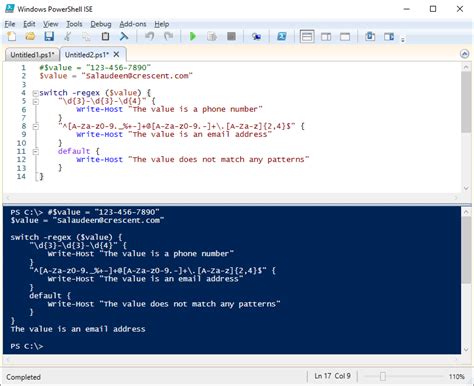
Task: Switch to Untitled1.ps1 tab
Action: 32,55
